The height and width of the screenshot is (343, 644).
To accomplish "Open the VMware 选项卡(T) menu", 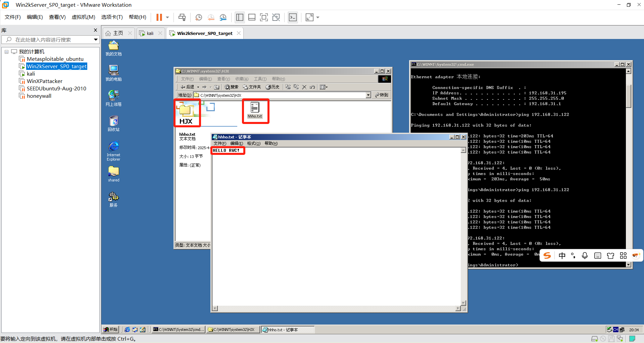I will coord(112,17).
